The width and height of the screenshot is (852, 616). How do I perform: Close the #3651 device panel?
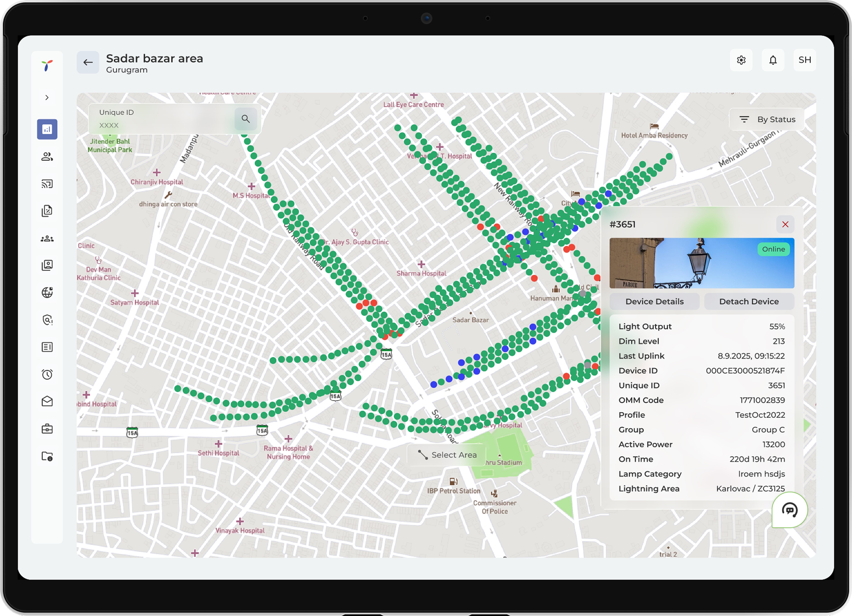point(785,224)
